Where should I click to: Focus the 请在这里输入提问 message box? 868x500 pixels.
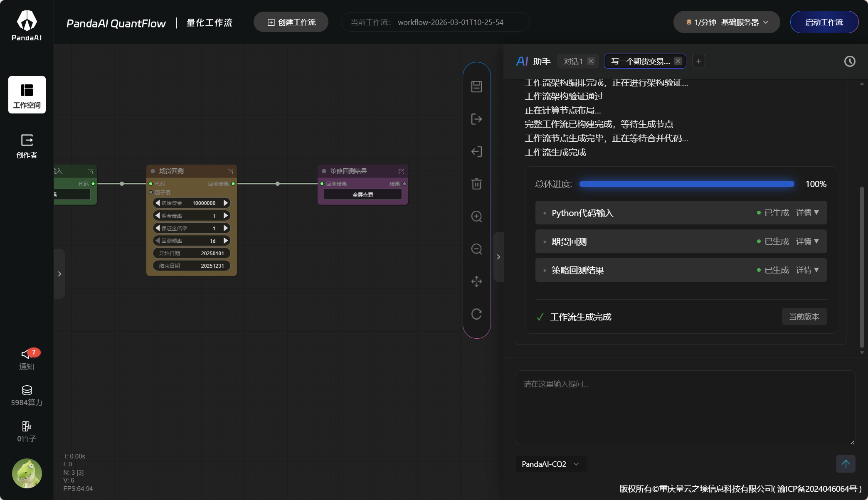coord(686,408)
